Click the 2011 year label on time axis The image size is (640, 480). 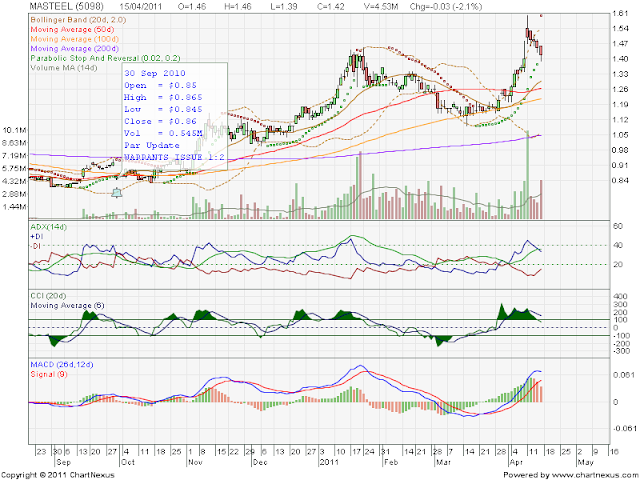click(x=329, y=462)
